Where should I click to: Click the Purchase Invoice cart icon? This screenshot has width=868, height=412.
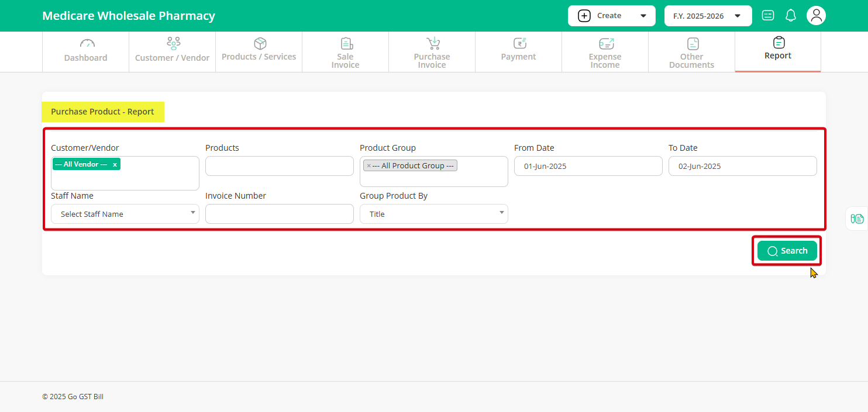click(x=433, y=43)
